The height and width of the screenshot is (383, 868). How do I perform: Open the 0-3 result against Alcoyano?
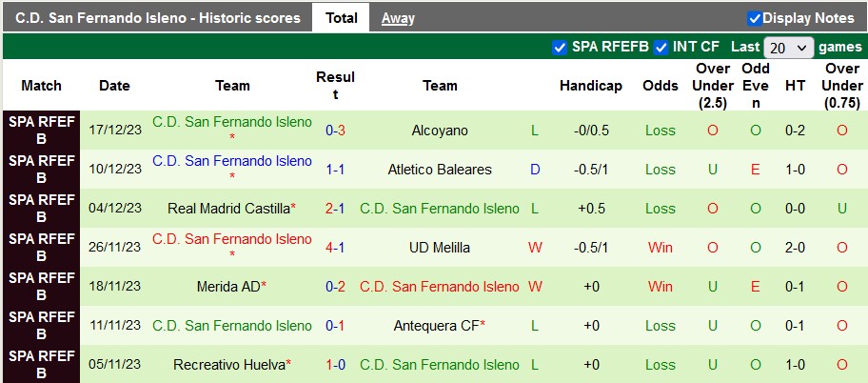[x=335, y=131]
